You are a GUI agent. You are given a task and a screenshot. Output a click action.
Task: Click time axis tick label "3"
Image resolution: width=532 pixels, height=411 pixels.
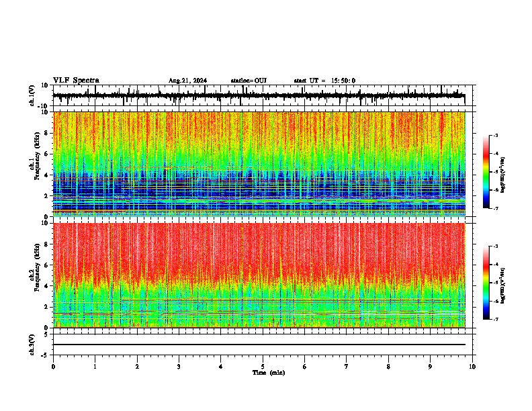coord(179,367)
